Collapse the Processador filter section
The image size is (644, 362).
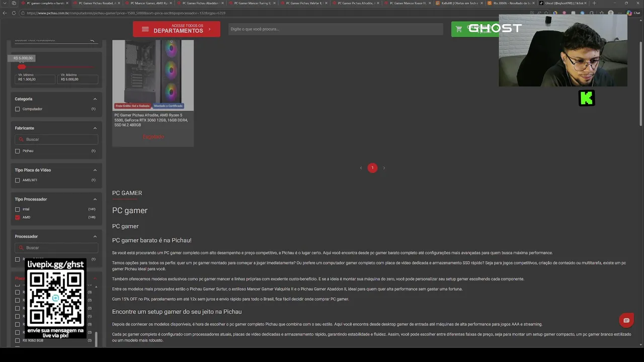click(x=95, y=236)
